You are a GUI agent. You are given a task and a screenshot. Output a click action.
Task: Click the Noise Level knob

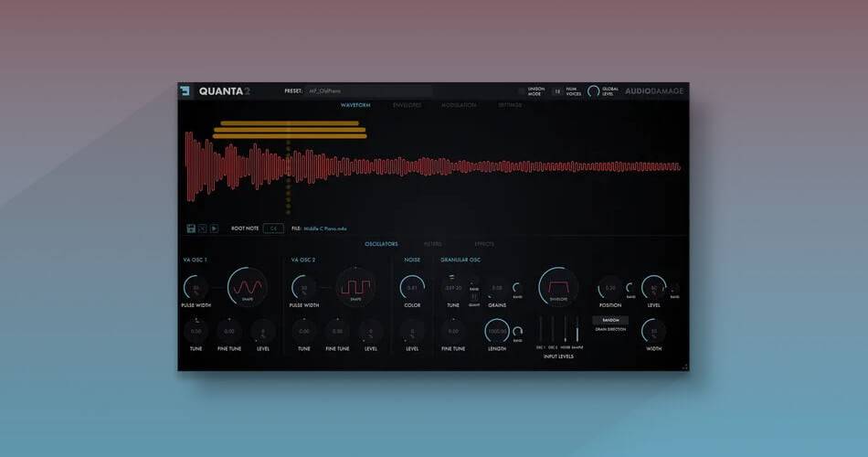(x=412, y=331)
